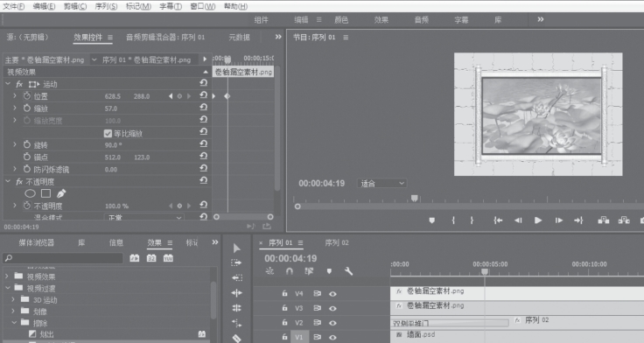Toggle lock on the V2 track
This screenshot has width=644, height=343.
[x=284, y=323]
